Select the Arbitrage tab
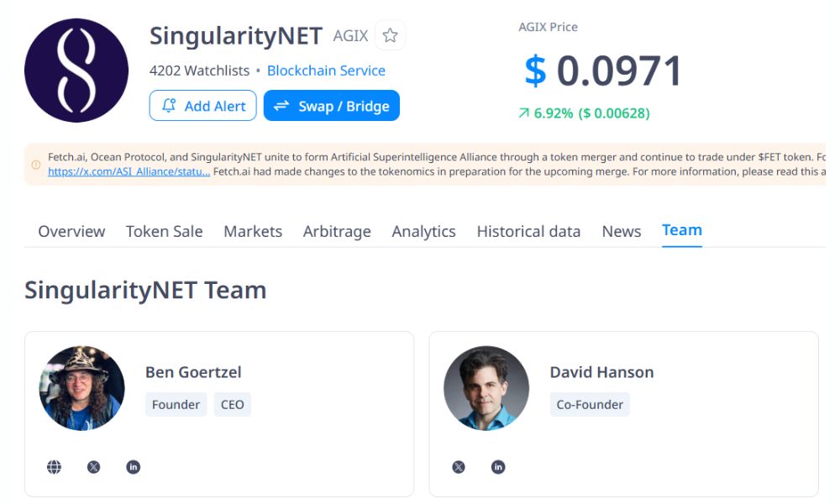Screen dimensions: 840x504 click(x=337, y=231)
